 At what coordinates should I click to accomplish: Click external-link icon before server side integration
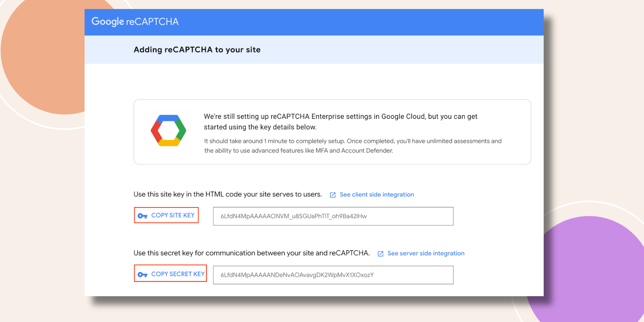(x=380, y=254)
